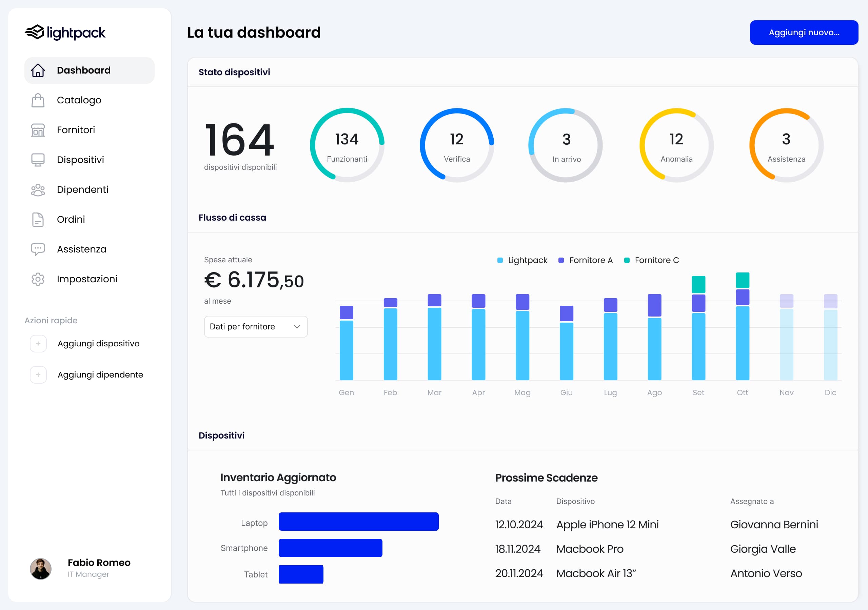Screen dimensions: 868x610
Task: Click the Macbook Air 13” device entry
Action: click(596, 574)
